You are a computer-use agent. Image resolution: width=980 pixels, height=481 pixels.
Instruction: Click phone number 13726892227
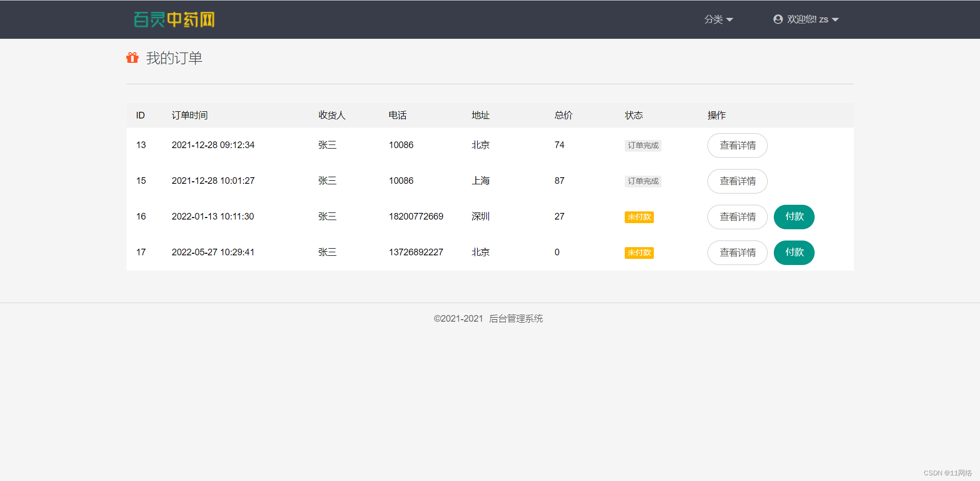click(416, 252)
